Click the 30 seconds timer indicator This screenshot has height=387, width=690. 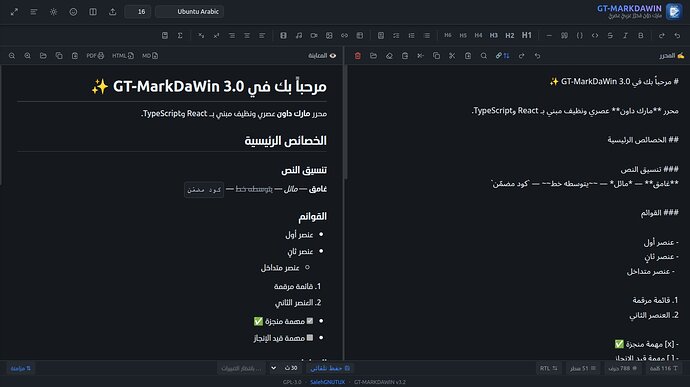[x=291, y=368]
